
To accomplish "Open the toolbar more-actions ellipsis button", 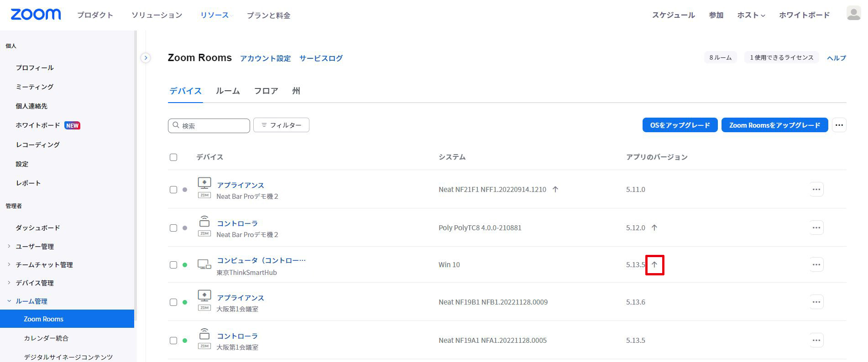I will click(x=839, y=125).
